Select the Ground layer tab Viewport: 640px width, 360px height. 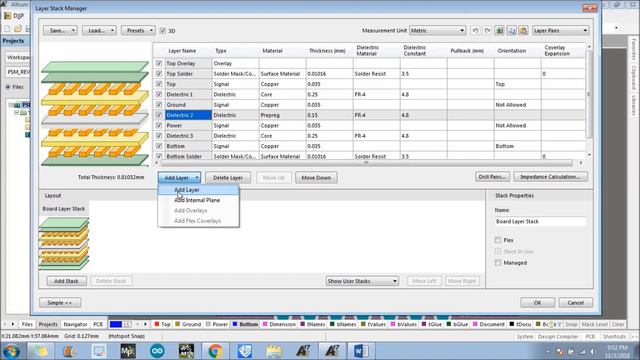[188, 324]
